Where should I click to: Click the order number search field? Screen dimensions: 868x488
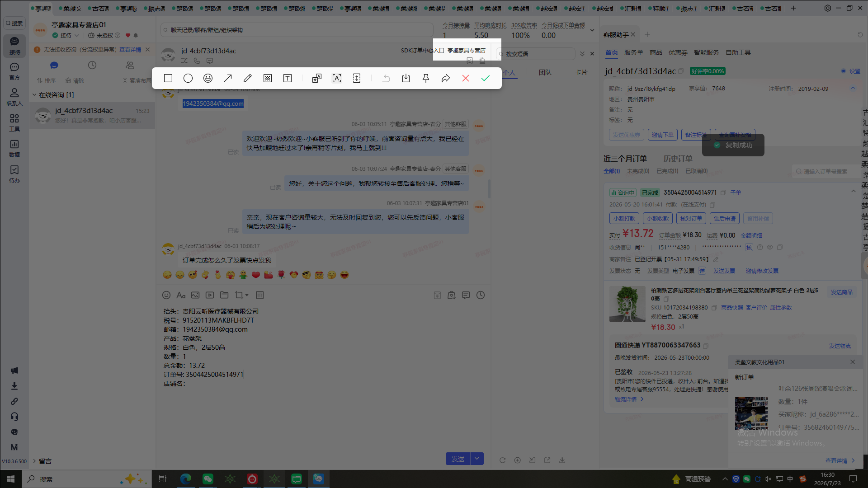point(826,171)
